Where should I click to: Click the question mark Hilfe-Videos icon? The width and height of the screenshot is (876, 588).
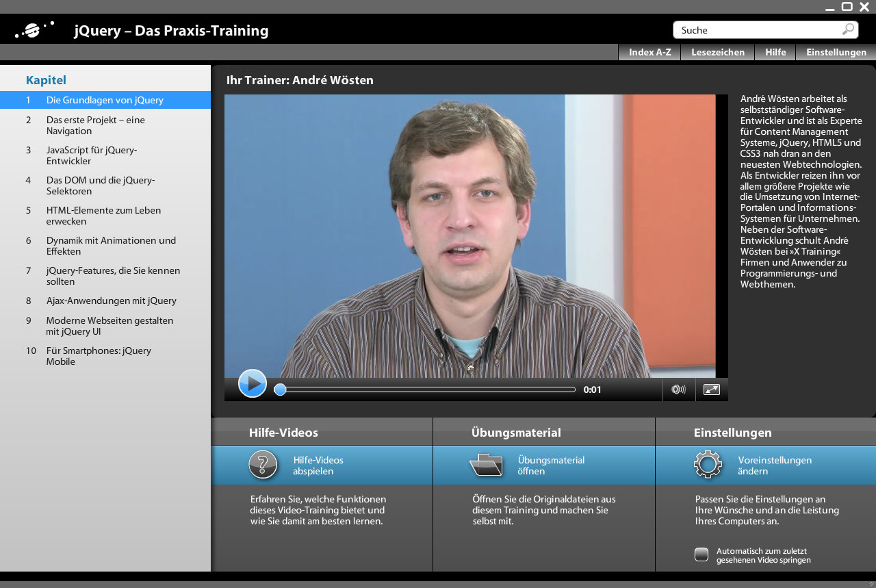[x=263, y=465]
